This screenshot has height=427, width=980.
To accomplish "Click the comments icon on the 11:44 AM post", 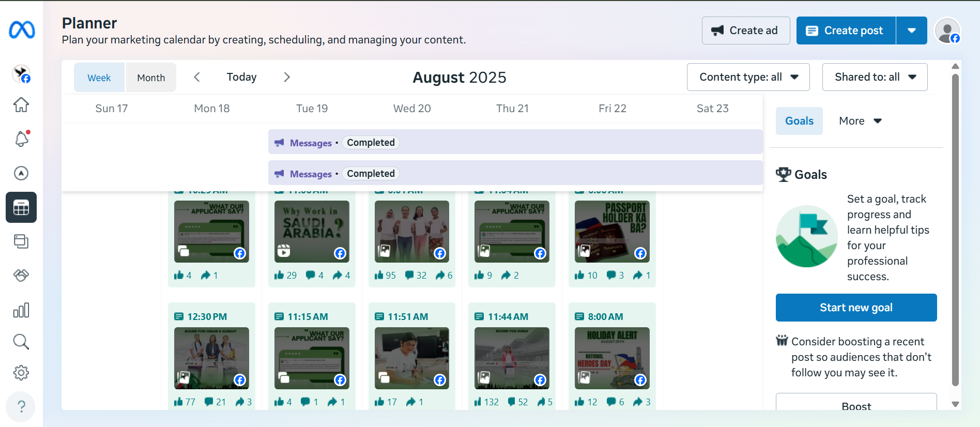I will tap(512, 402).
